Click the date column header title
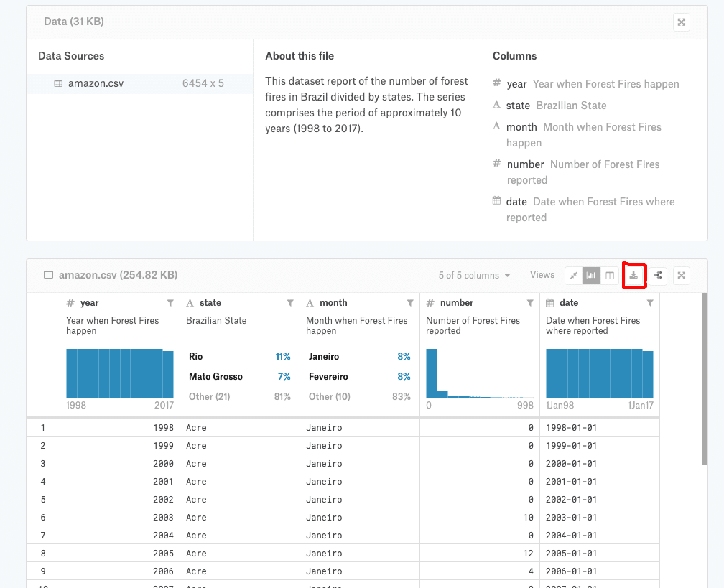724x588 pixels. point(569,303)
